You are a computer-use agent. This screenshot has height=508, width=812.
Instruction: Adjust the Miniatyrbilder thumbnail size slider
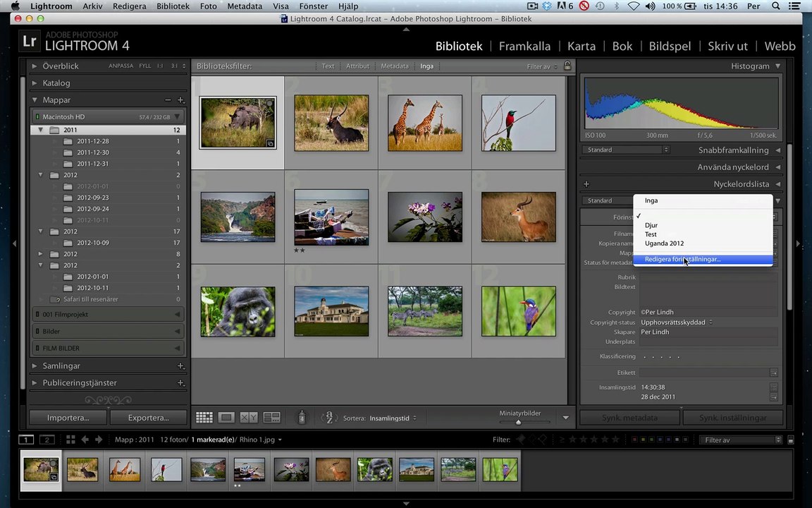(518, 422)
